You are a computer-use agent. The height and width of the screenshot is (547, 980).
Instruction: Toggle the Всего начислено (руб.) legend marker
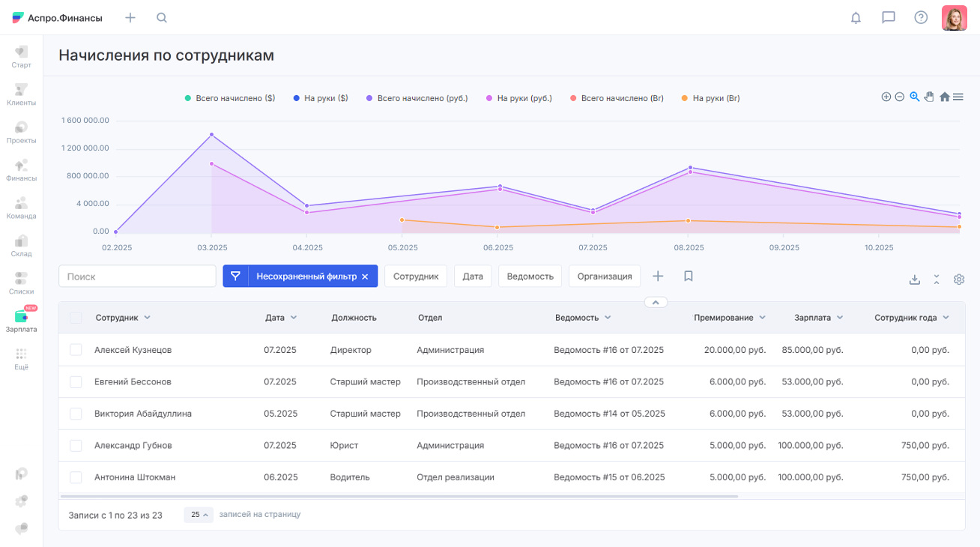point(369,98)
